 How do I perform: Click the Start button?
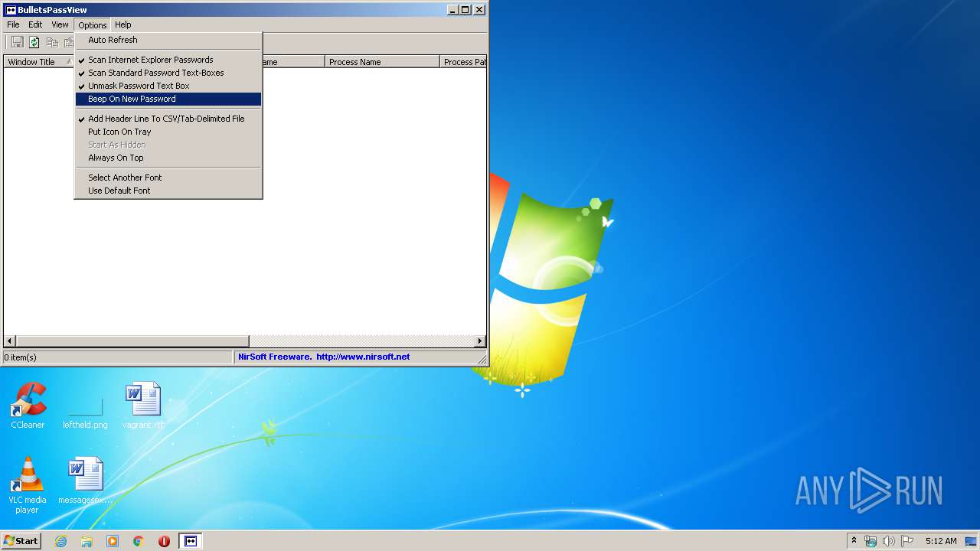coord(21,541)
